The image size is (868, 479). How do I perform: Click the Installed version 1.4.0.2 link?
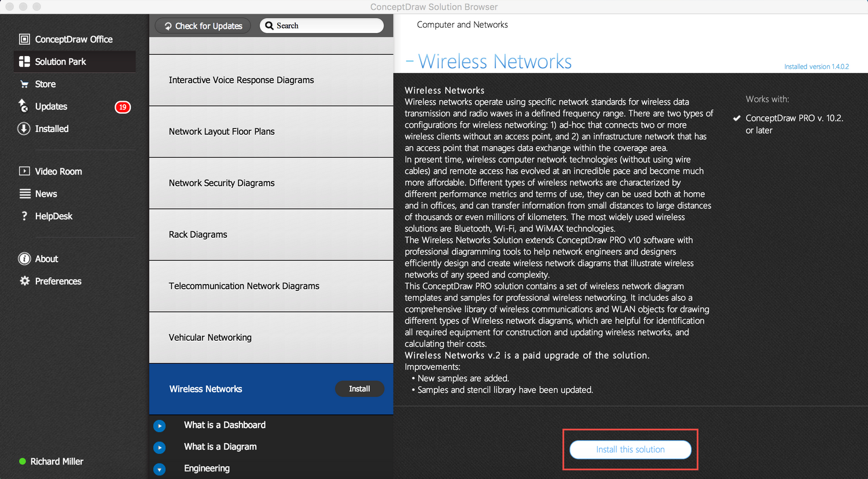816,67
